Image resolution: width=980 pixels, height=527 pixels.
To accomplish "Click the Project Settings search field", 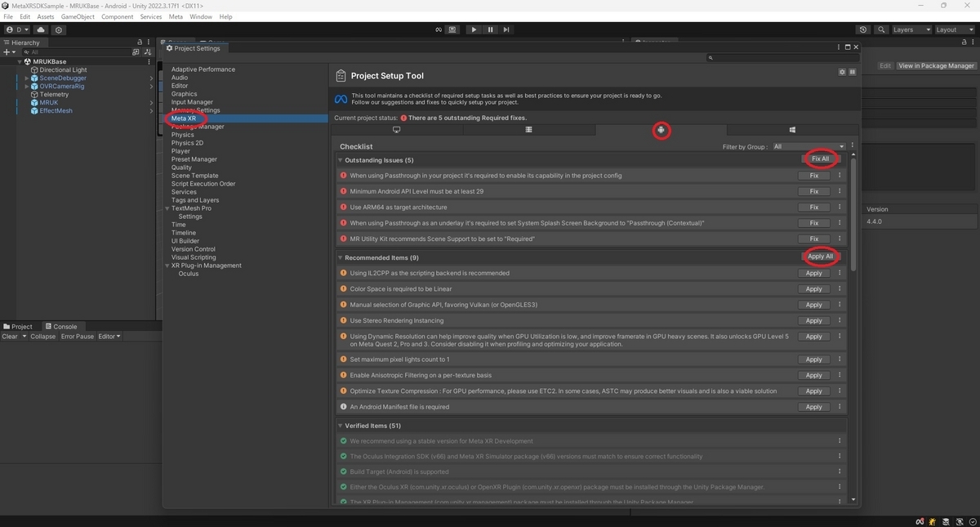I will point(782,58).
